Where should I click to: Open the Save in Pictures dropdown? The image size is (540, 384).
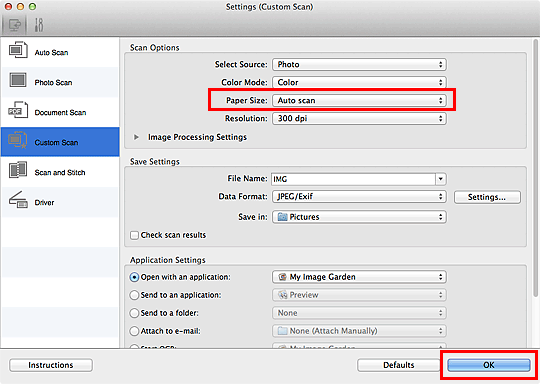tap(359, 217)
